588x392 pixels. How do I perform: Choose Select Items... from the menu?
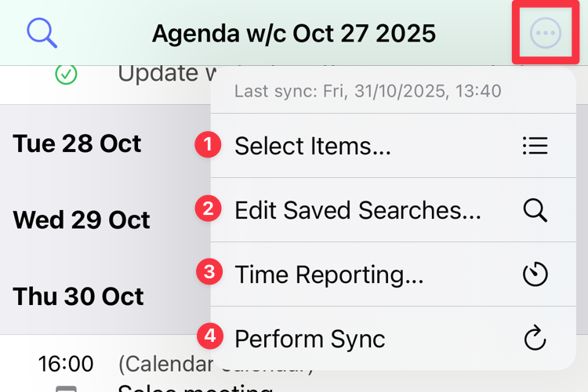pos(312,146)
